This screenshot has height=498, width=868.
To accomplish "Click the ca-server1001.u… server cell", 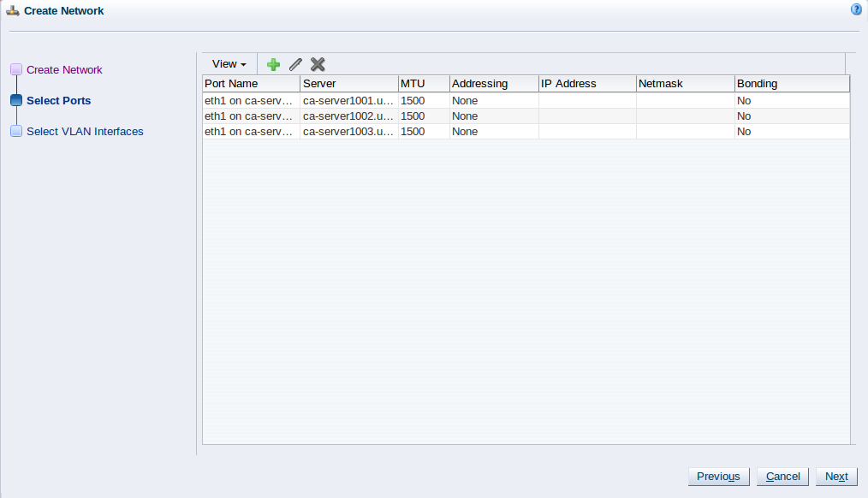I will (x=349, y=101).
